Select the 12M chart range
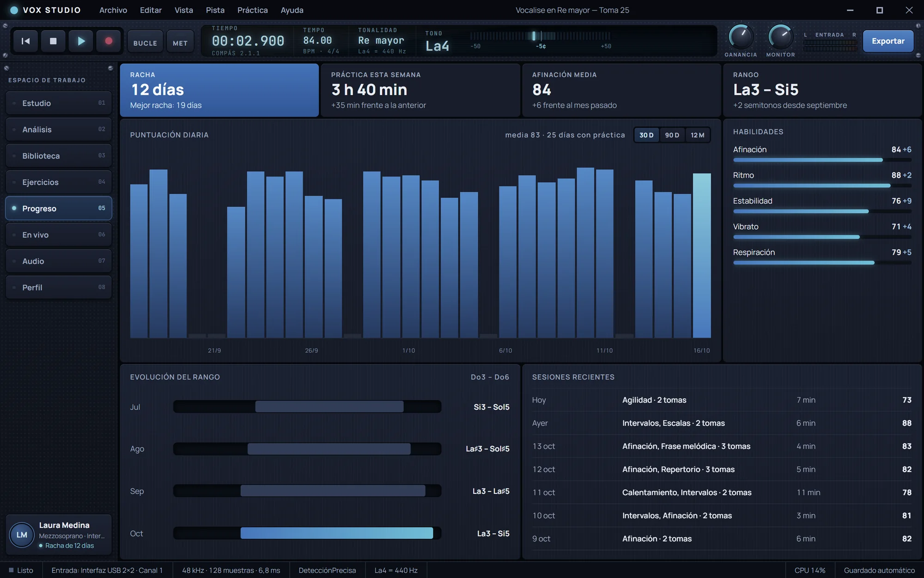924x578 pixels. coord(698,135)
